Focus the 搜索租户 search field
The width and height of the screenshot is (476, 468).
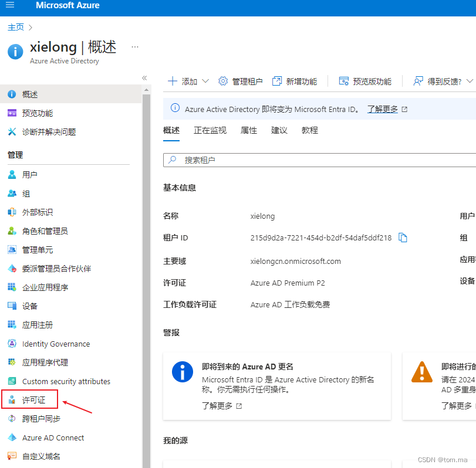(320, 160)
